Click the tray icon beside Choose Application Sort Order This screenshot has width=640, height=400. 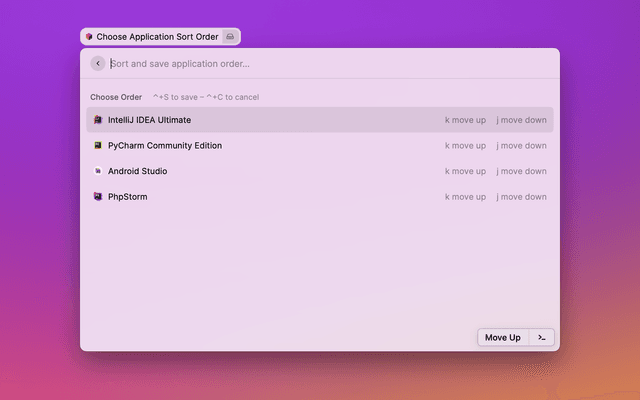point(230,36)
